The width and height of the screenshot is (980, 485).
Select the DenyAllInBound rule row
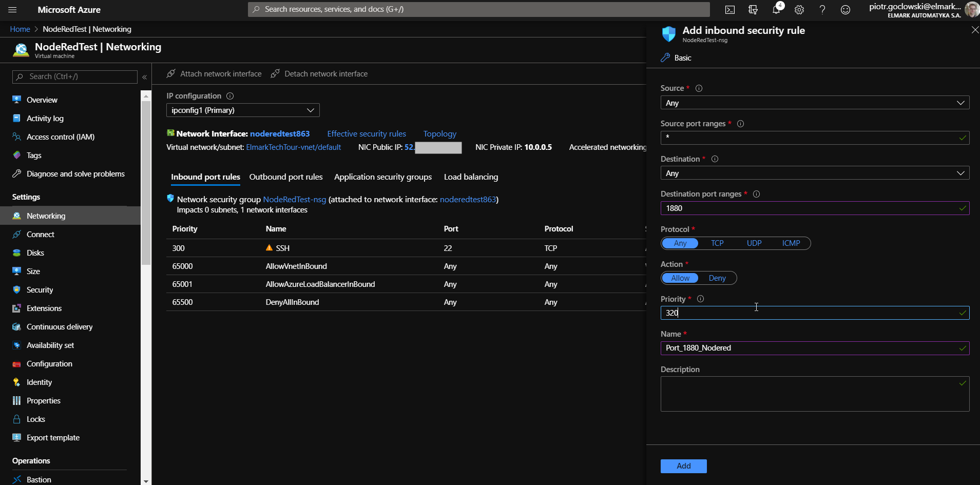[406, 302]
